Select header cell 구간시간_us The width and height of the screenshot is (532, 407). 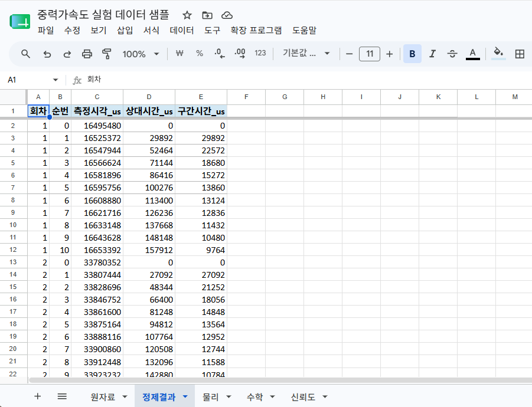tap(201, 111)
